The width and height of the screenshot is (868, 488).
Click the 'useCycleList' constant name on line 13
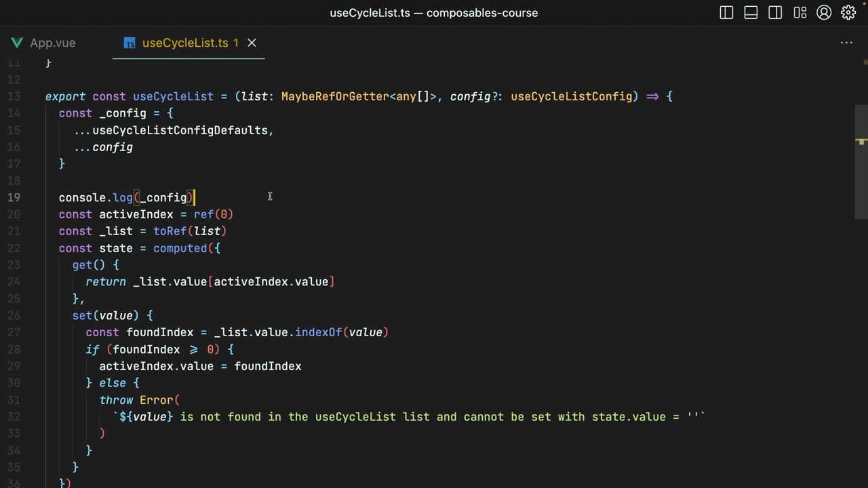point(173,96)
